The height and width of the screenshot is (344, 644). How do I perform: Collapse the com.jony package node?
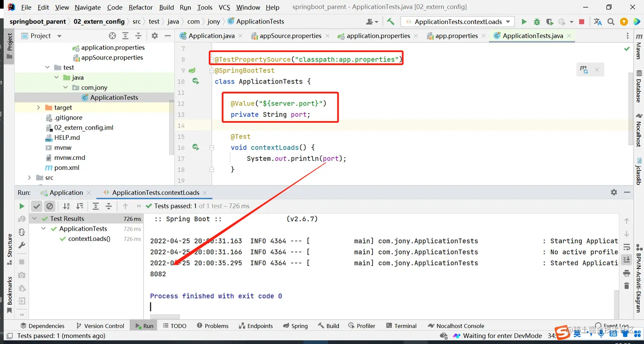pos(66,87)
